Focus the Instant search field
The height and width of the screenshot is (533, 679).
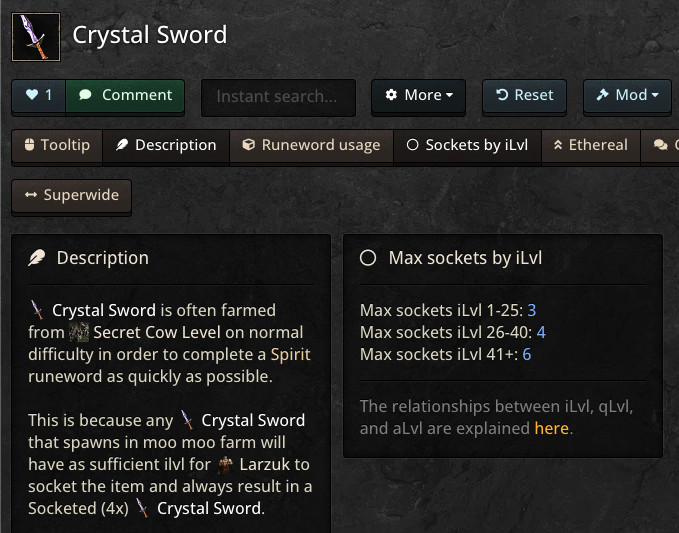pos(278,96)
